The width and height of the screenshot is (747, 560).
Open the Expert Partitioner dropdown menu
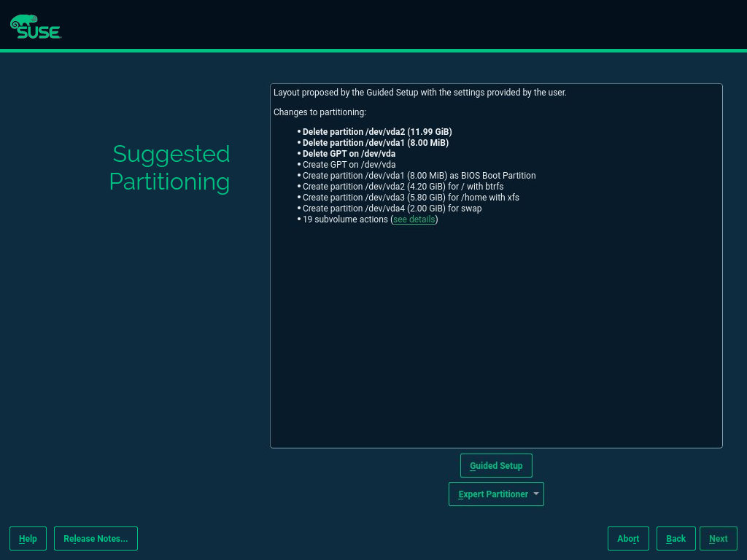tap(496, 494)
